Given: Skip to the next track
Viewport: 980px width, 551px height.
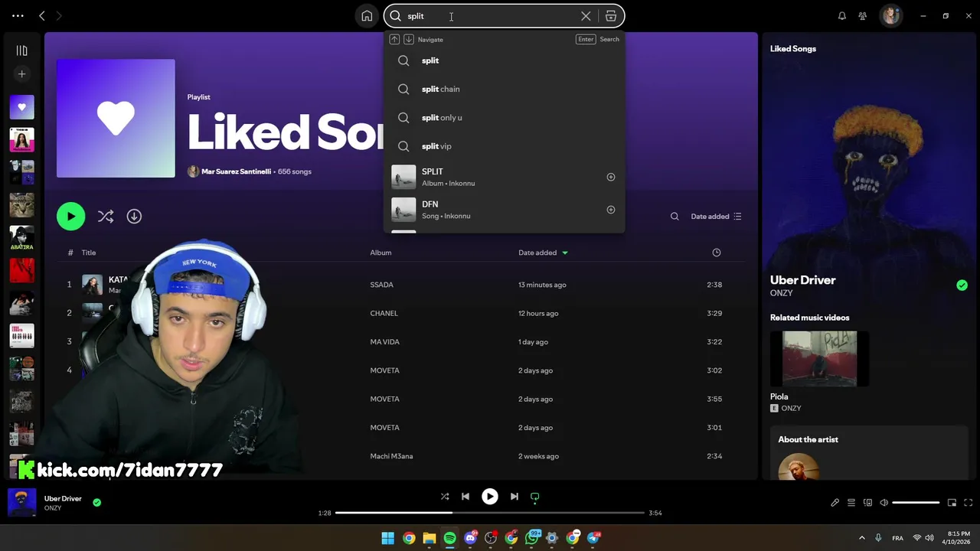Looking at the screenshot, I should point(514,497).
